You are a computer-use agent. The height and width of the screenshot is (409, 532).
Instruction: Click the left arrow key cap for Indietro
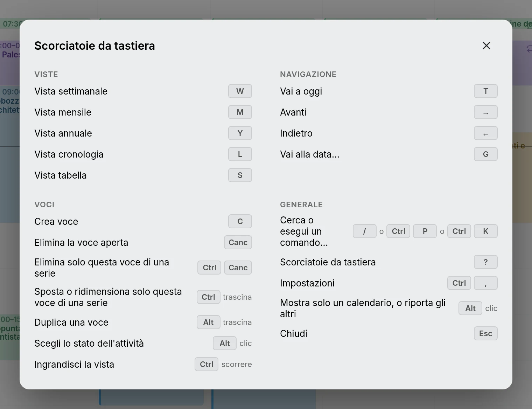[x=486, y=133]
